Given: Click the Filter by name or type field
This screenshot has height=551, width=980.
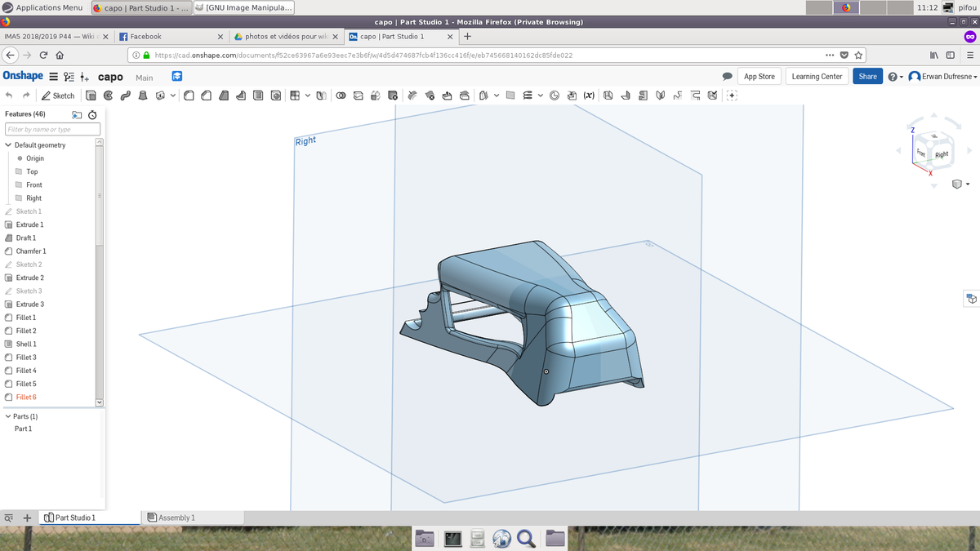Looking at the screenshot, I should [52, 130].
